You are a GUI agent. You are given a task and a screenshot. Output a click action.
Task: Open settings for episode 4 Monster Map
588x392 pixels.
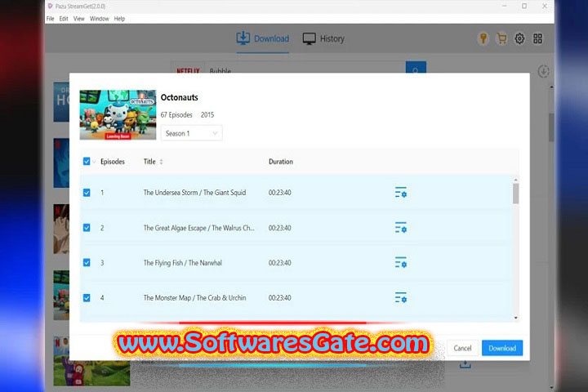click(x=400, y=298)
